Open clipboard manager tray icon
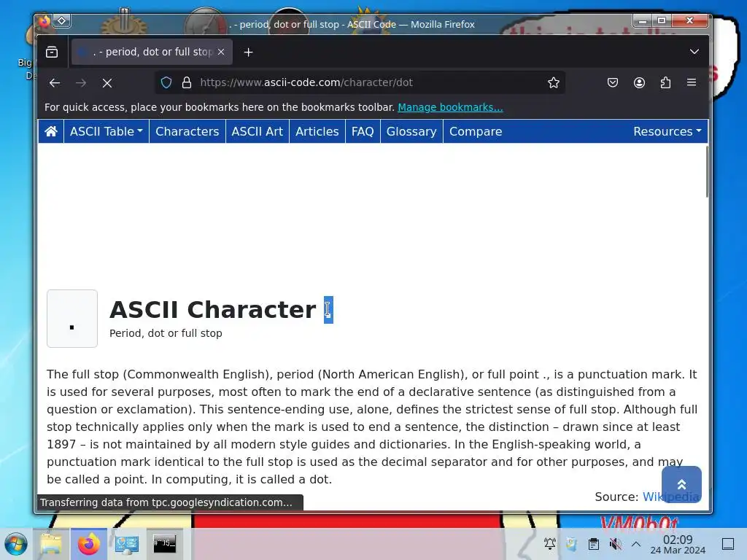 pyautogui.click(x=593, y=544)
